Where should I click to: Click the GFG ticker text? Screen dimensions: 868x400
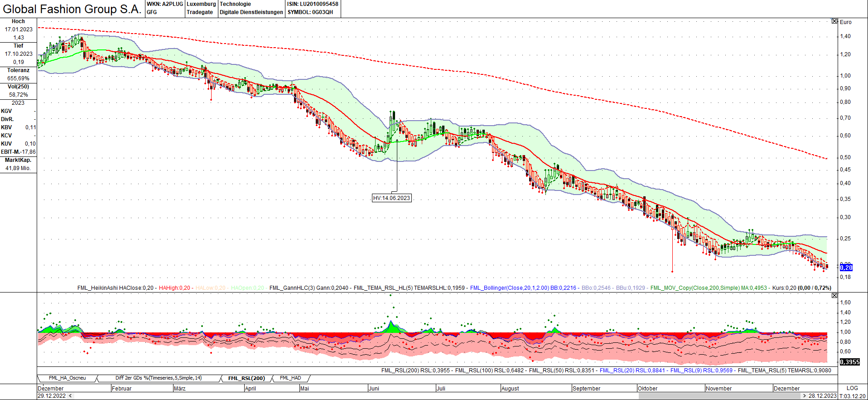(152, 12)
